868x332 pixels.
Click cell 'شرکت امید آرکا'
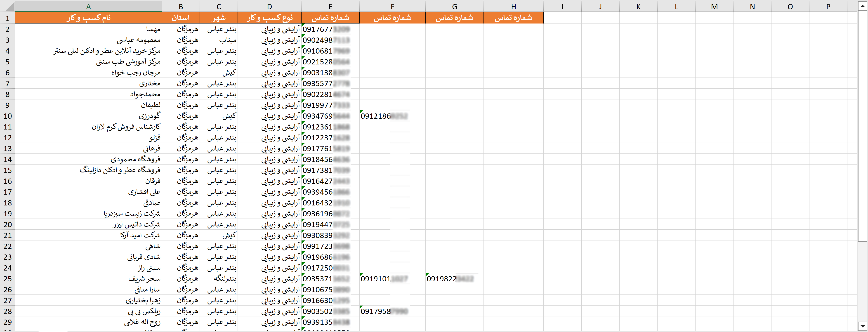(88, 235)
